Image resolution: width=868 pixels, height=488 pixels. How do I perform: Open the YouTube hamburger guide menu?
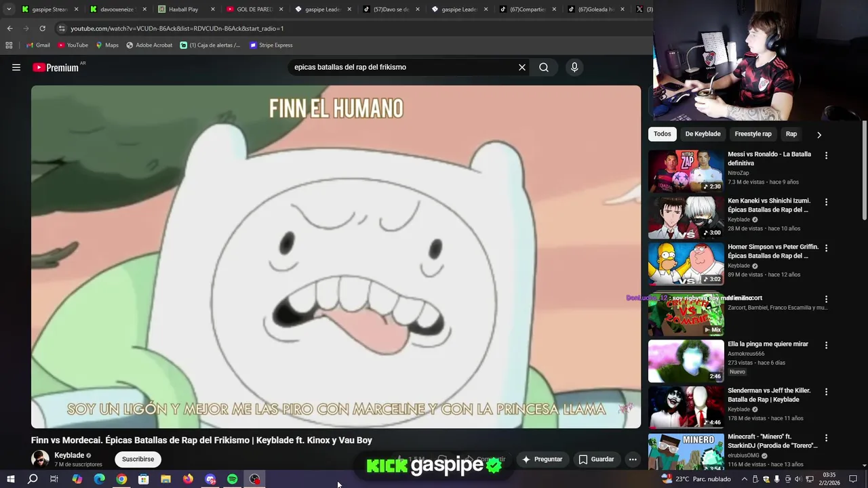[x=16, y=67]
